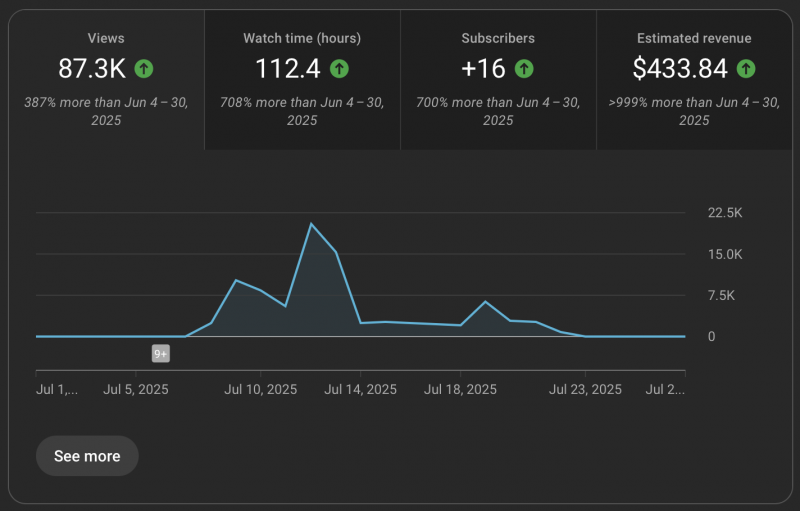Open the Subscribers metric tab

(498, 80)
